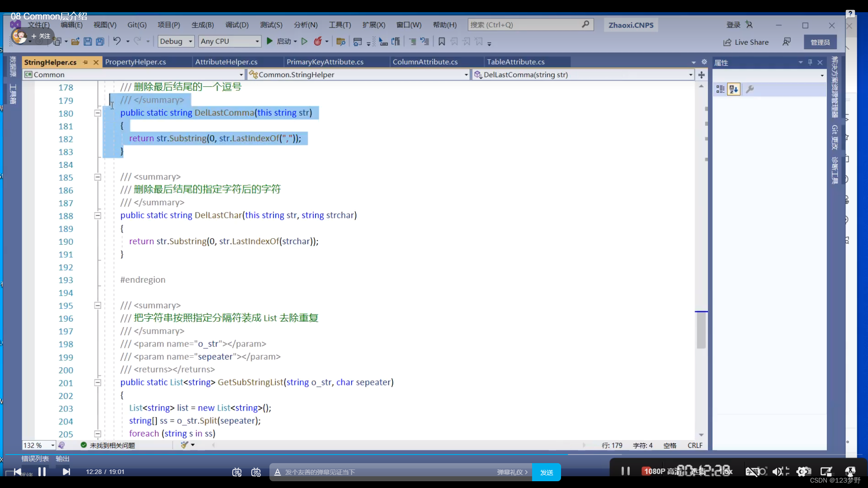868x488 pixels.
Task: Click the split editor plus icon
Action: (702, 75)
